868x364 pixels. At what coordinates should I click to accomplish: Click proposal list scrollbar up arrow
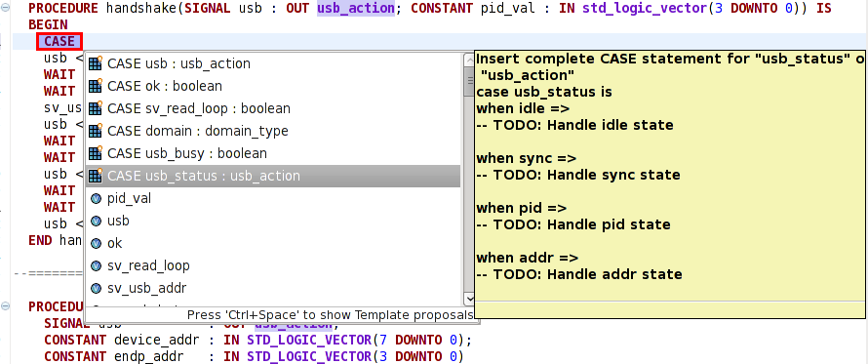(x=468, y=59)
